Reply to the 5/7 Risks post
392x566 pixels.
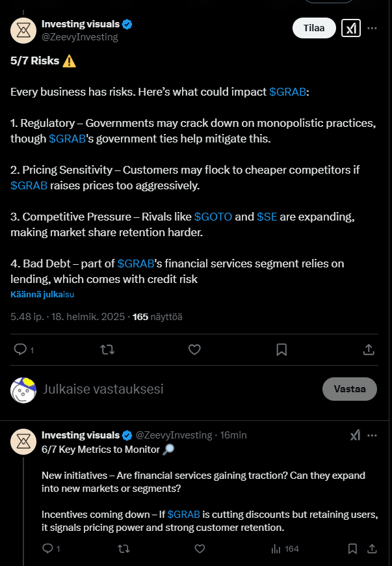[20, 349]
